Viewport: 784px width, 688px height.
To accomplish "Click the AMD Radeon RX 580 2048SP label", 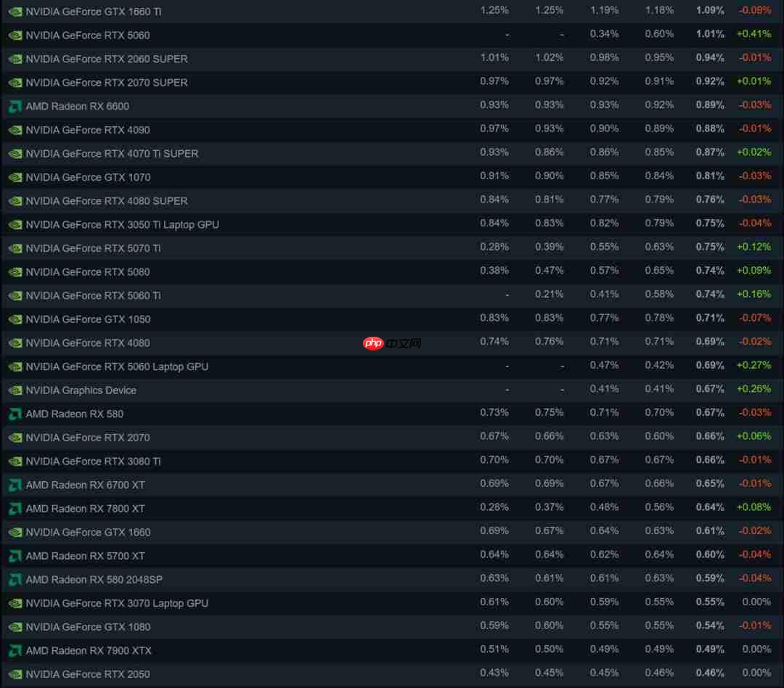I will click(94, 580).
